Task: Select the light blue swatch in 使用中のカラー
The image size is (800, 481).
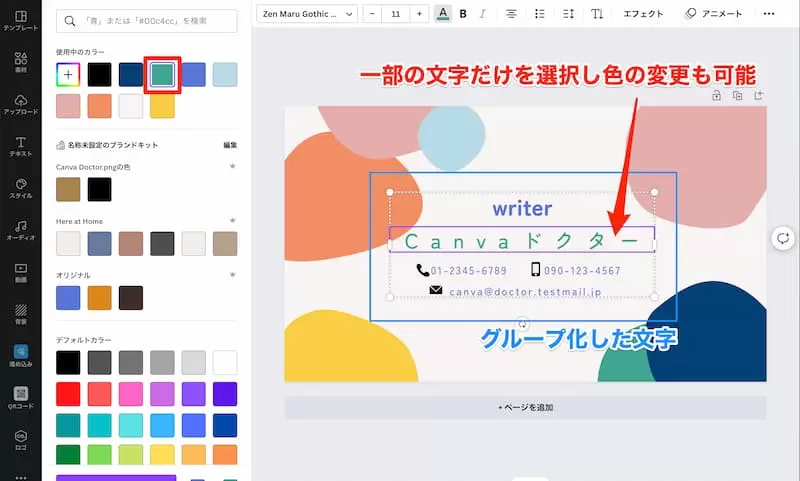Action: pyautogui.click(x=225, y=74)
